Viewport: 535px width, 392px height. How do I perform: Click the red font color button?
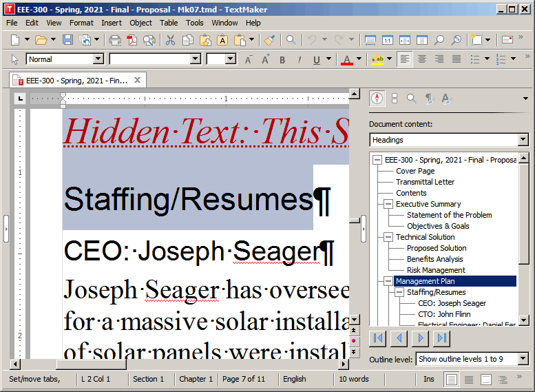[348, 60]
